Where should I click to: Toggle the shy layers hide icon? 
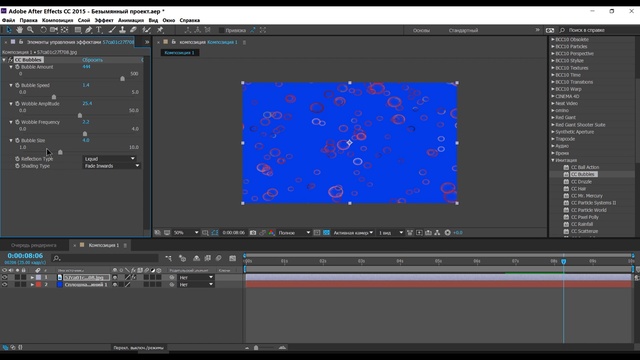click(196, 258)
